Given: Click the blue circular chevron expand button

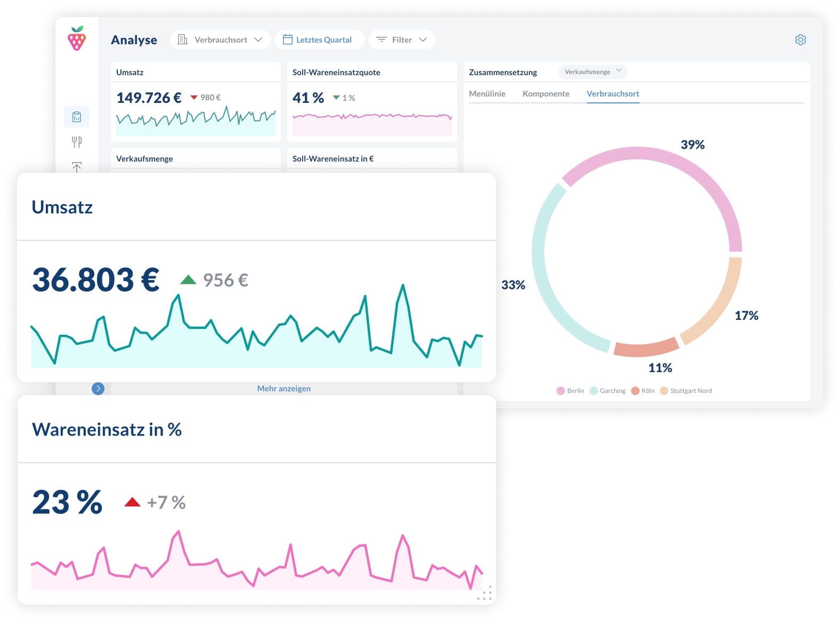Looking at the screenshot, I should [x=98, y=389].
